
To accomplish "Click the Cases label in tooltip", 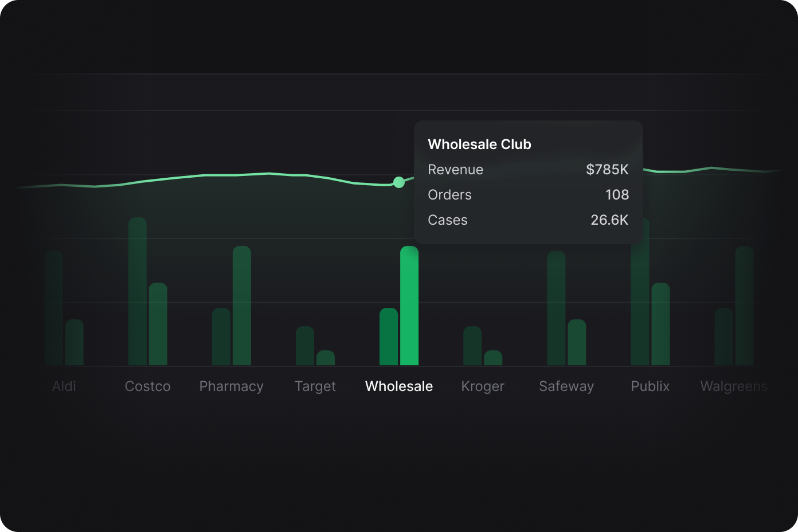I will 447,220.
